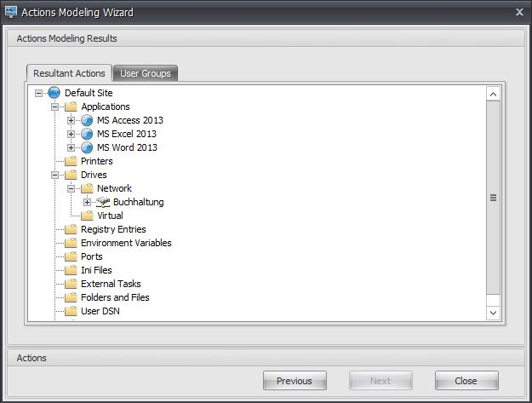Screen dimensions: 532x403
Task: Click the Environment Variables folder icon
Action: click(x=71, y=243)
